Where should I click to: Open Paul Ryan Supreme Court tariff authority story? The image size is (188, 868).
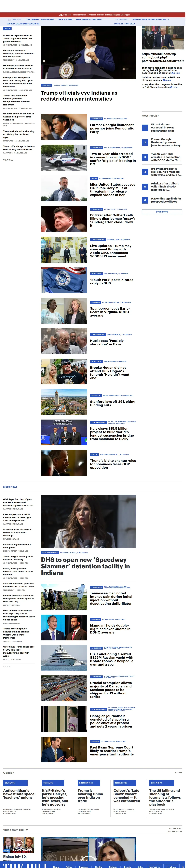pyautogui.click(x=112, y=750)
